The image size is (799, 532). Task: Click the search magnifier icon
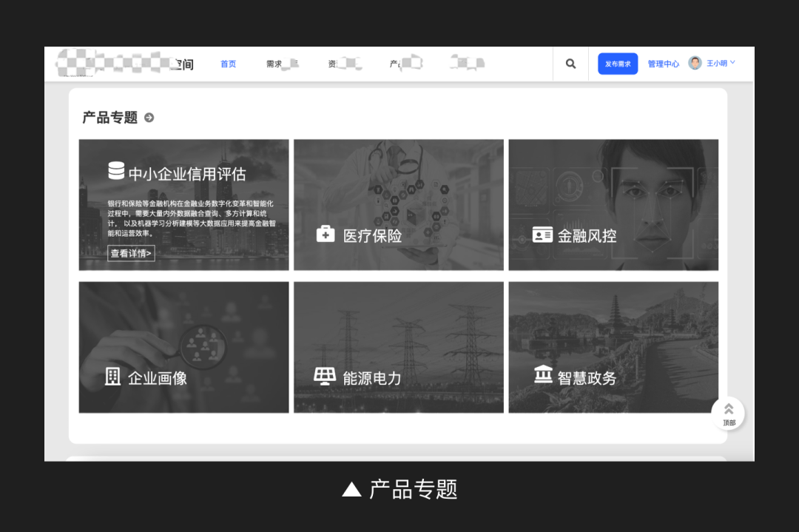(570, 64)
